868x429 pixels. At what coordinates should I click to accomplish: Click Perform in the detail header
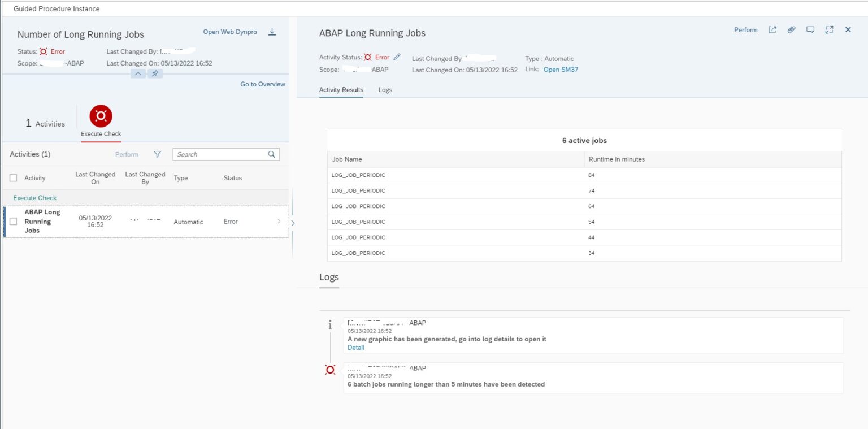click(x=745, y=29)
